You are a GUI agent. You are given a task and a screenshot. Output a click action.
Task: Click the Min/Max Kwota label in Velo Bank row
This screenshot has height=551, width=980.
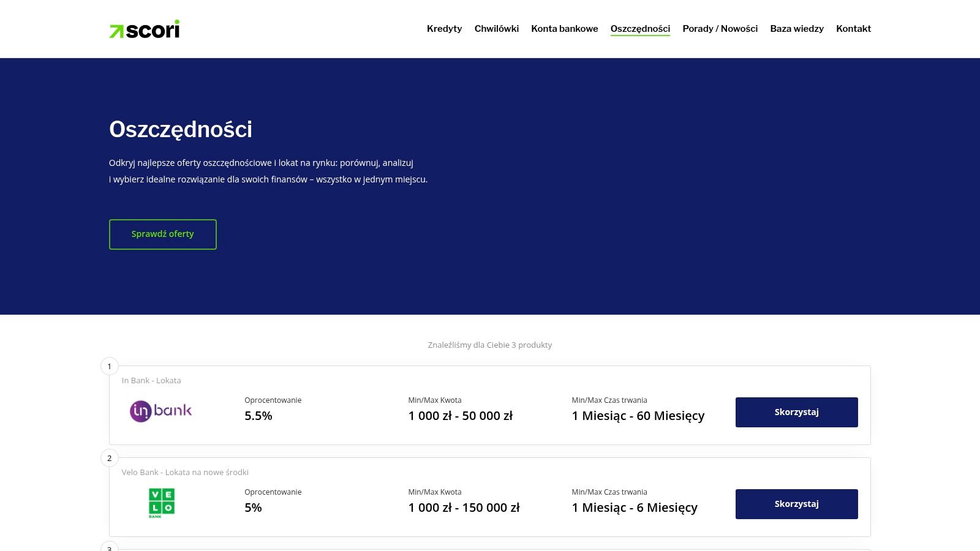[435, 492]
